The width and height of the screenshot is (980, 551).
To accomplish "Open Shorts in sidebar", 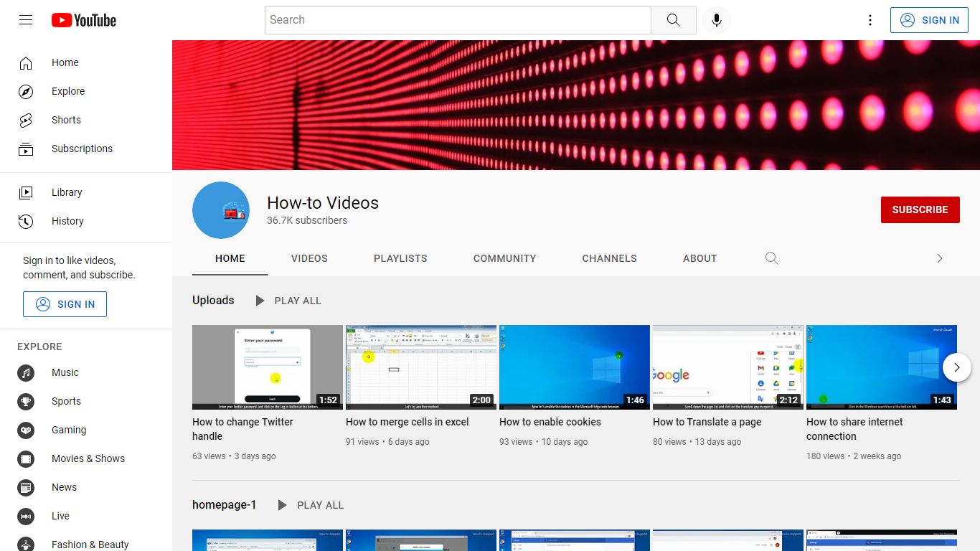I will (x=86, y=120).
